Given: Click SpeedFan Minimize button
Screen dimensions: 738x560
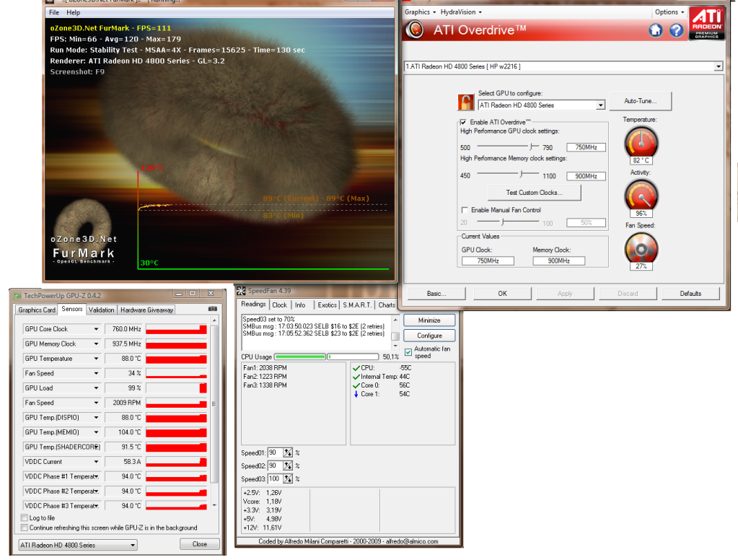Looking at the screenshot, I should (429, 320).
